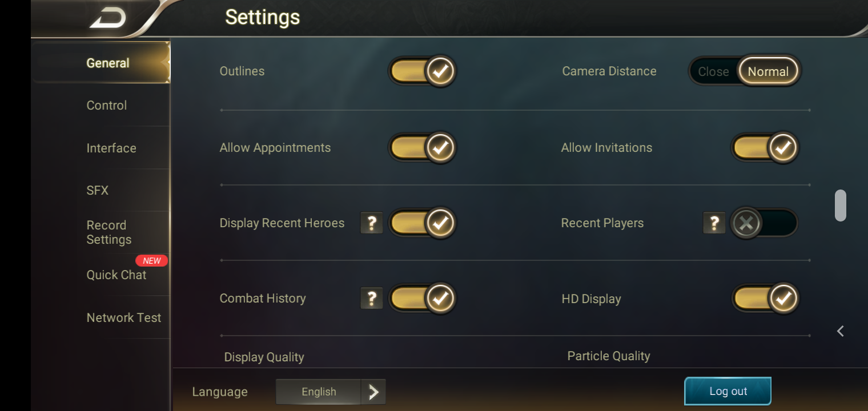
Task: Enable the Recent Players switch
Action: coord(764,223)
